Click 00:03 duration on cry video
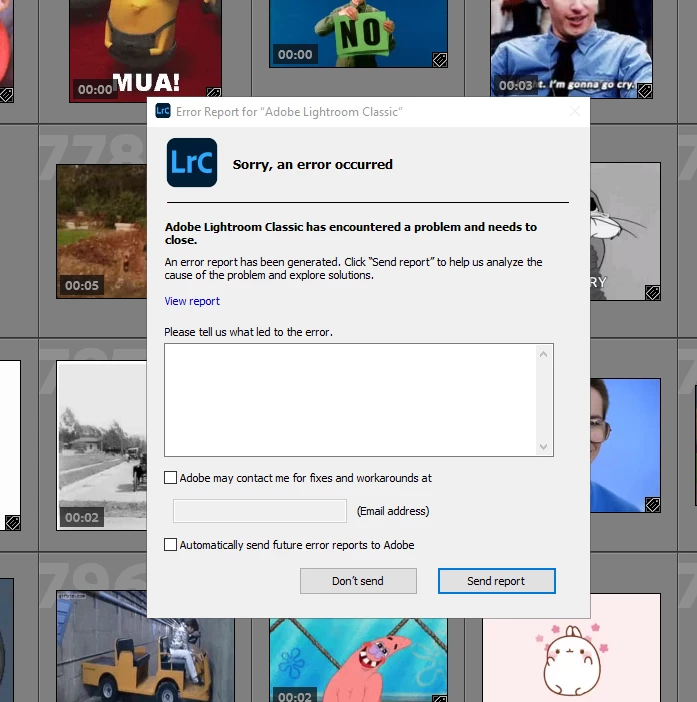Viewport: 697px width, 702px height. tap(516, 85)
